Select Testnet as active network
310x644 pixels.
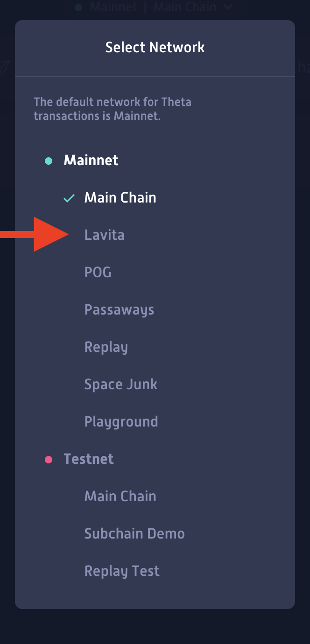[x=89, y=460]
